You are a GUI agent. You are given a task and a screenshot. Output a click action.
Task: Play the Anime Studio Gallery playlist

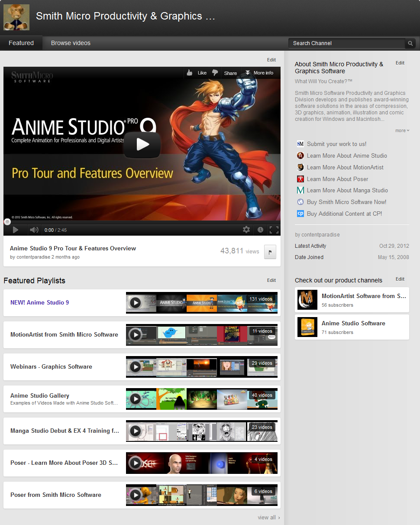tap(136, 399)
